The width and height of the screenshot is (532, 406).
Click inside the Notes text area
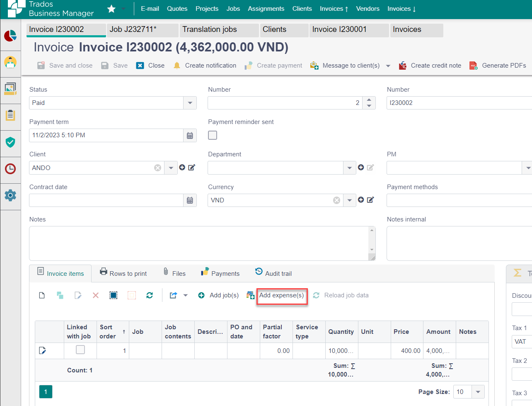(199, 243)
